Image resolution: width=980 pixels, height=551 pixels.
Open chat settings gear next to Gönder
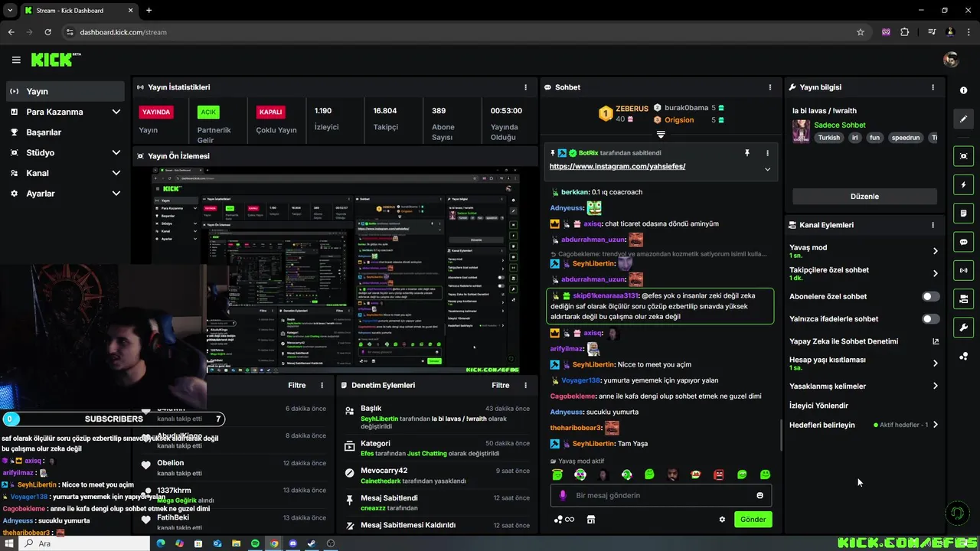tap(722, 520)
